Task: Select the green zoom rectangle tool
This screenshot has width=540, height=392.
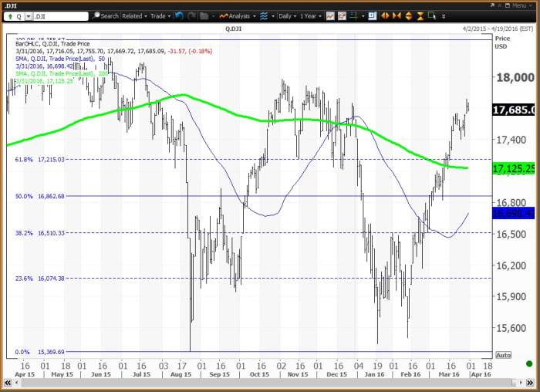Action: click(432, 15)
